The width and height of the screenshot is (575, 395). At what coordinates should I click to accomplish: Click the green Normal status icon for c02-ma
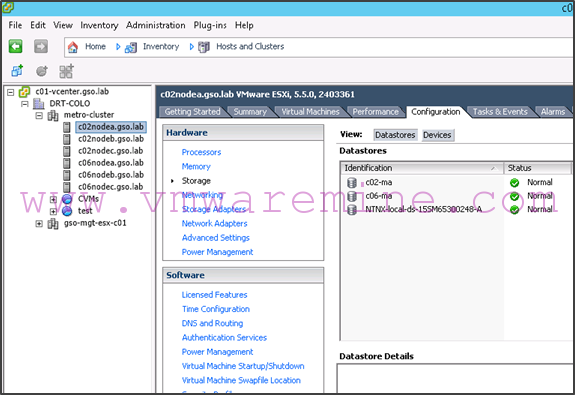pos(514,183)
